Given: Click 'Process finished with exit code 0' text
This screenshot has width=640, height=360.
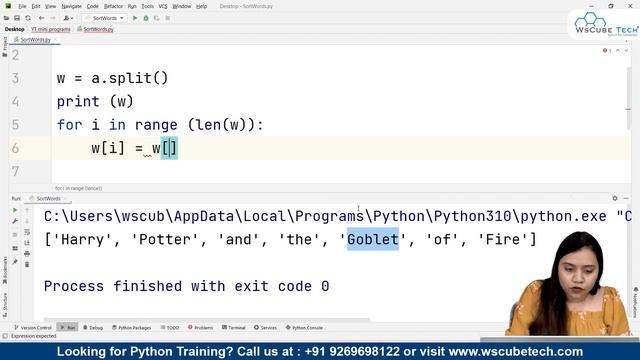Looking at the screenshot, I should tap(187, 286).
